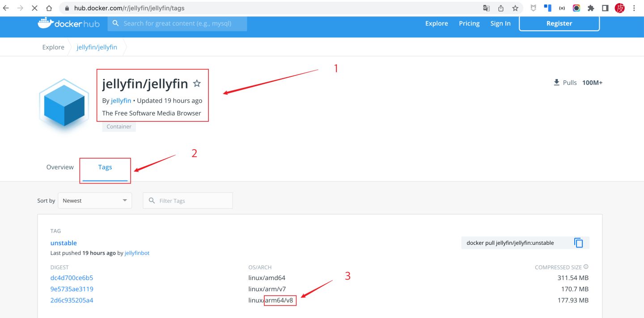Click the jellyfin/jellyfin page title
Image resolution: width=644 pixels, height=318 pixels.
coord(145,84)
